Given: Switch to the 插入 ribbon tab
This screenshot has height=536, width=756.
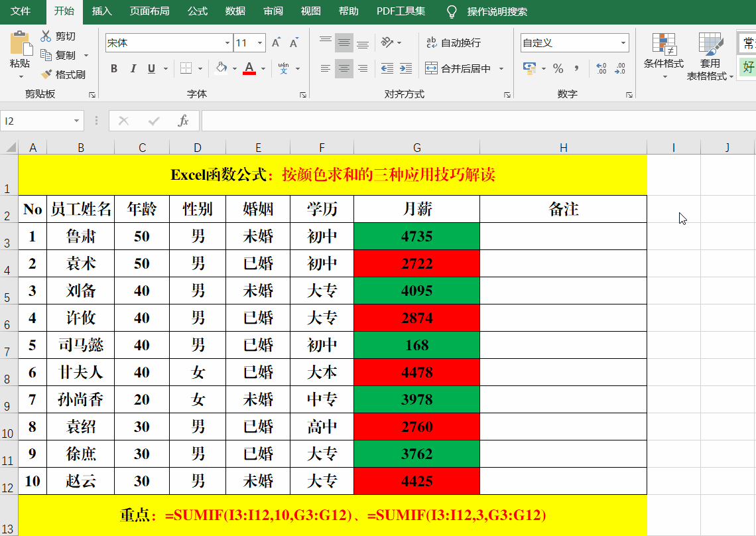Looking at the screenshot, I should [x=101, y=11].
